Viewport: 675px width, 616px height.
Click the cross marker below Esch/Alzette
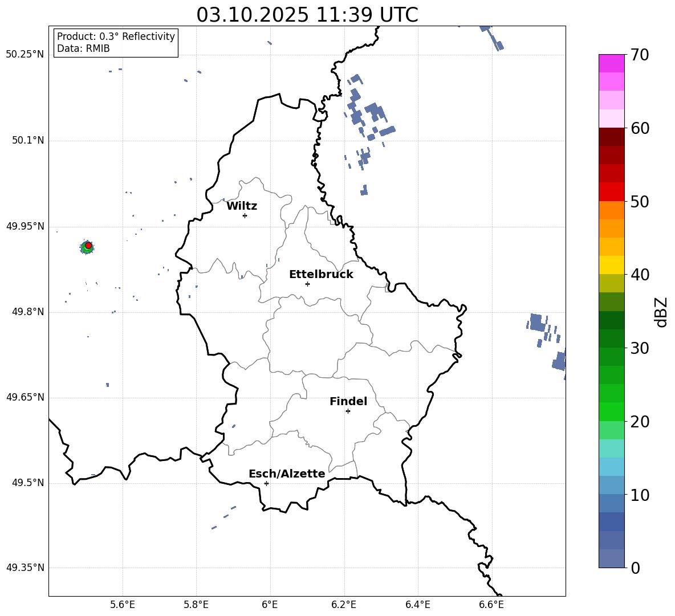pos(266,483)
